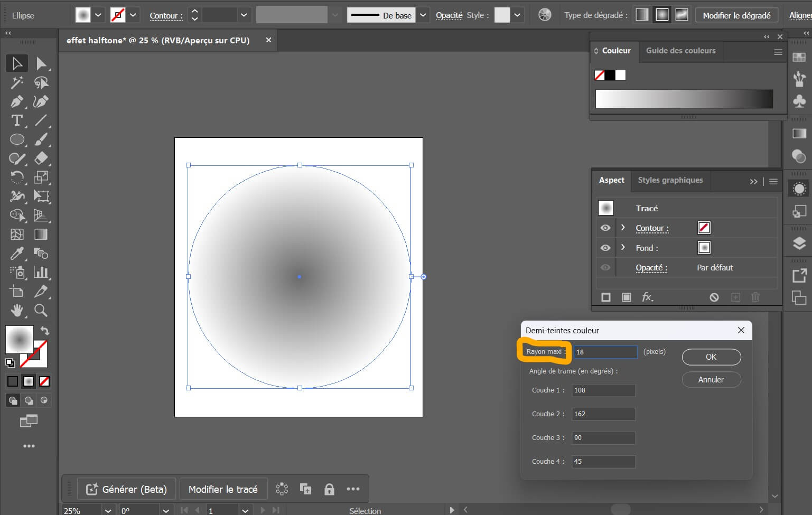This screenshot has height=515, width=812.
Task: Click the fx add effect icon
Action: 647,297
